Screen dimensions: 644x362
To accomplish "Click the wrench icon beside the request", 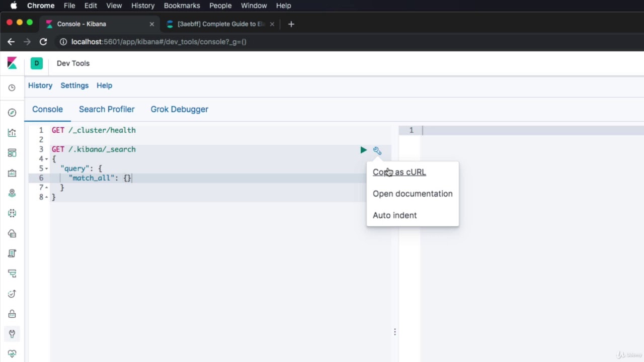I will click(x=377, y=150).
